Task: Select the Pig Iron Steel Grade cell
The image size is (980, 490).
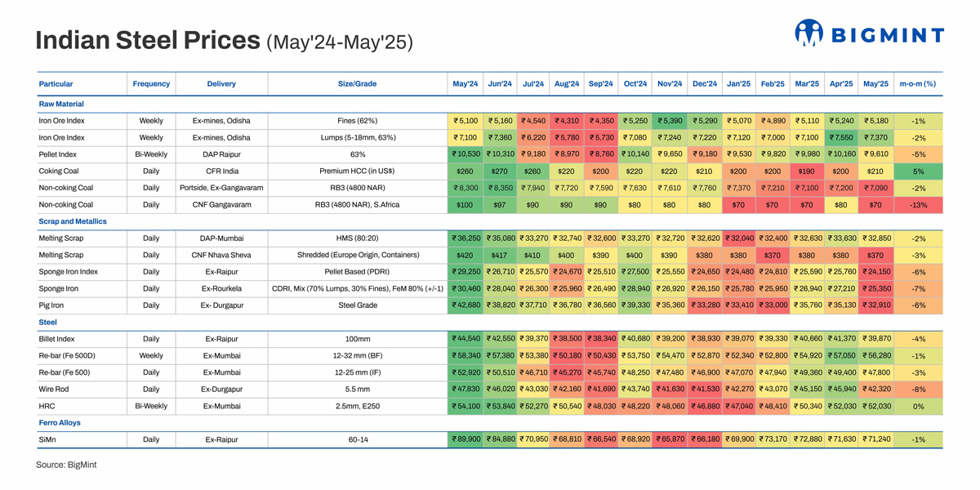Action: coord(357,305)
